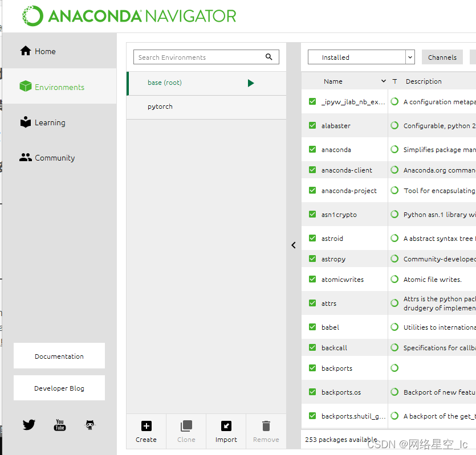Click the search magnifier icon
The height and width of the screenshot is (455, 476).
click(268, 57)
